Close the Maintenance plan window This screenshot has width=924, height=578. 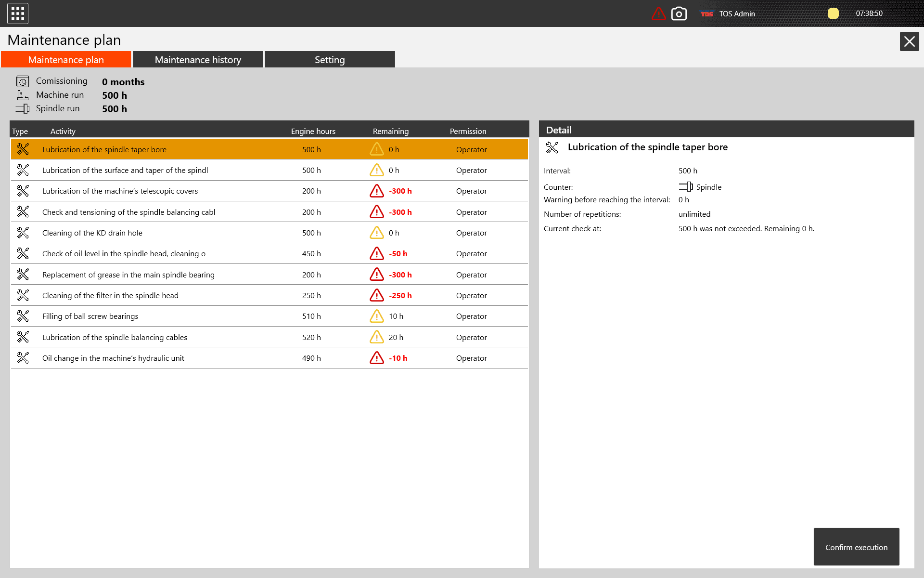pos(909,41)
